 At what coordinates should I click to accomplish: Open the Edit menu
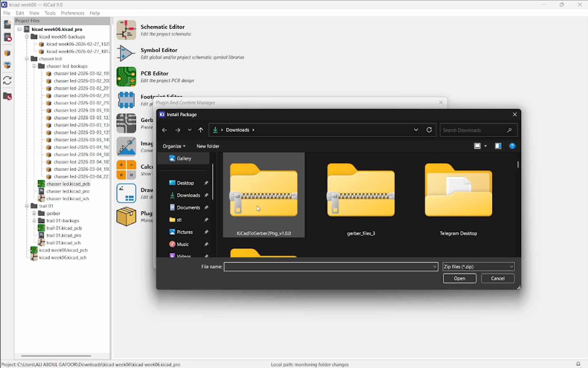(20, 13)
